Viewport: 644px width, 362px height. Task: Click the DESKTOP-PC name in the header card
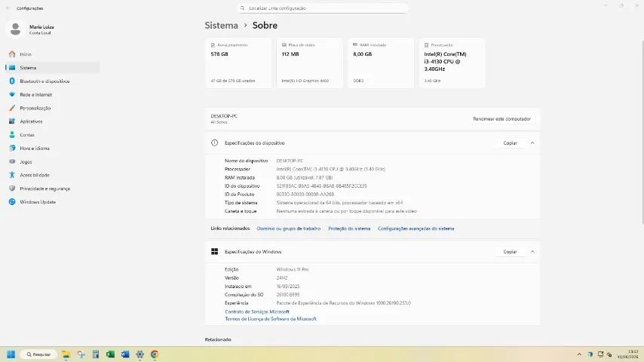[224, 116]
